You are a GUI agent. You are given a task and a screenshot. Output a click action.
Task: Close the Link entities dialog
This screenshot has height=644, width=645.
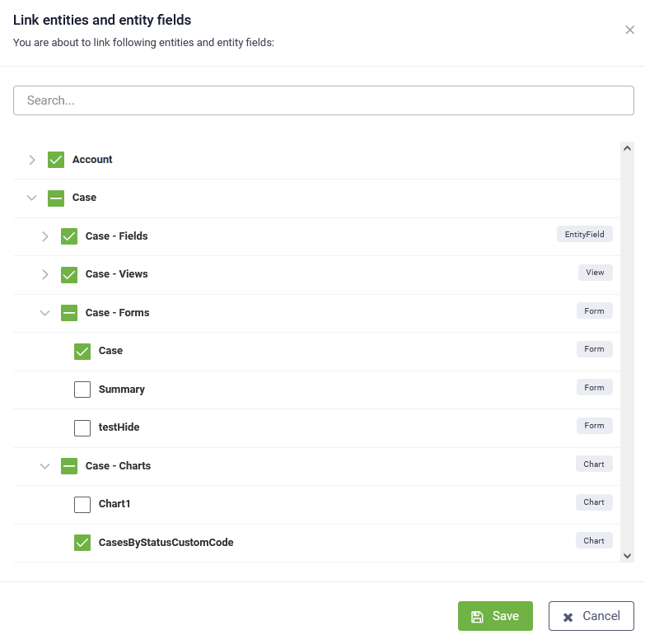629,30
